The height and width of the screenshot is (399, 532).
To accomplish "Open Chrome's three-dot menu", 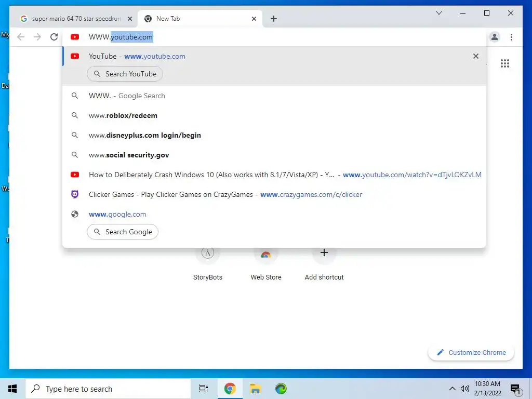I will click(x=511, y=37).
